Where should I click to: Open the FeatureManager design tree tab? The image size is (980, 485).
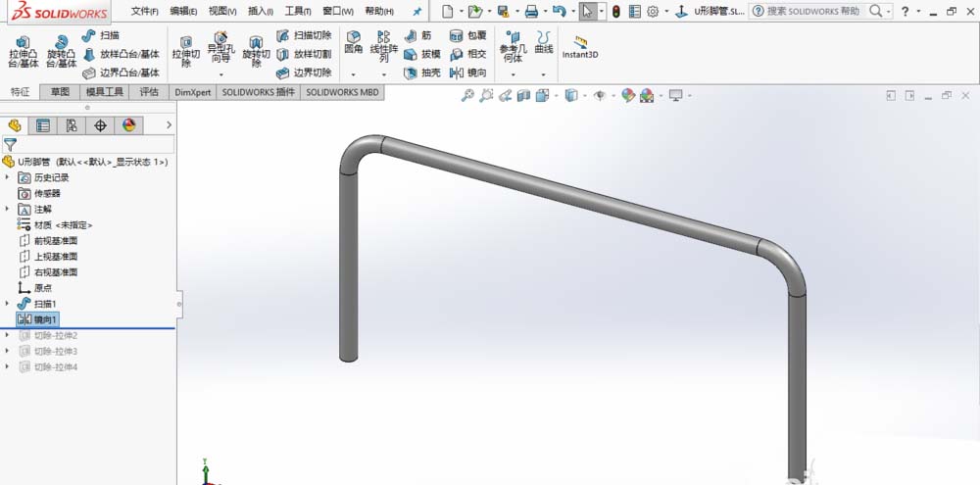point(15,125)
